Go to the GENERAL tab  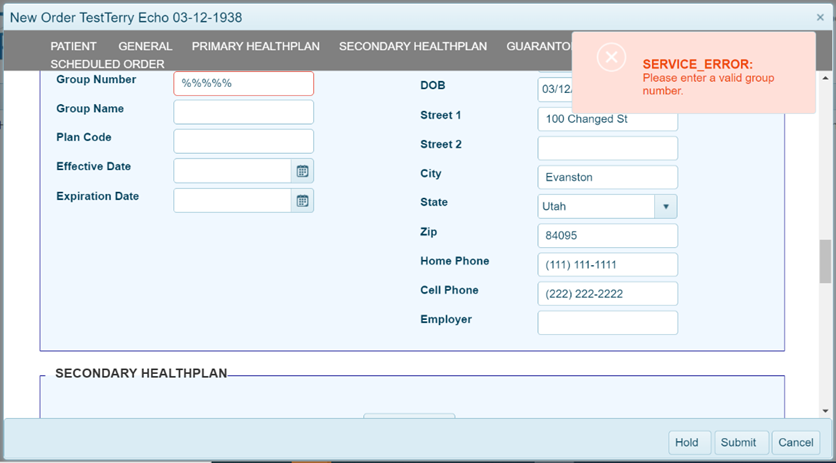[x=145, y=46]
